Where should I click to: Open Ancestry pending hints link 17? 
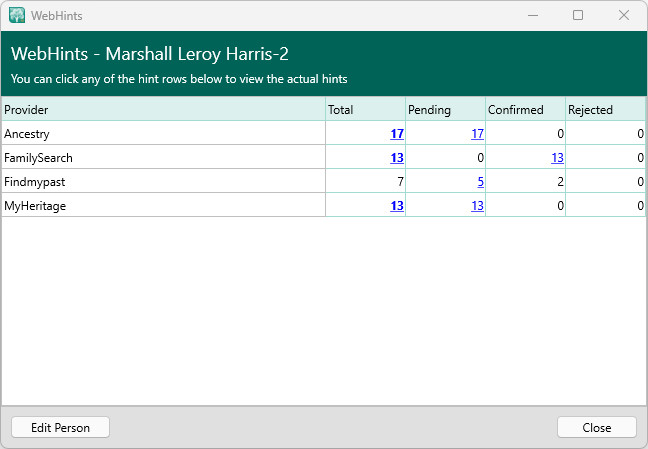pyautogui.click(x=477, y=134)
